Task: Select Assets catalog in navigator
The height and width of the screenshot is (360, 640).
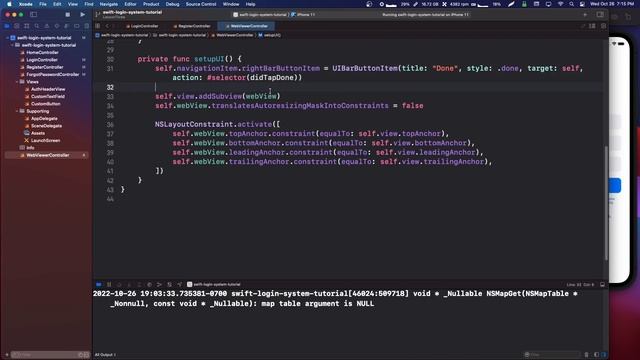Action: pos(38,133)
